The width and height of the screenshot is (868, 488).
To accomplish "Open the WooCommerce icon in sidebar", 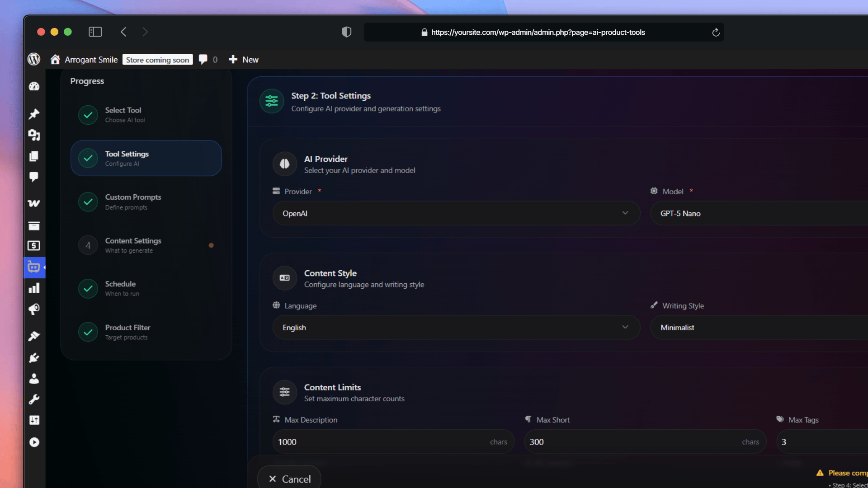I will click(x=34, y=203).
